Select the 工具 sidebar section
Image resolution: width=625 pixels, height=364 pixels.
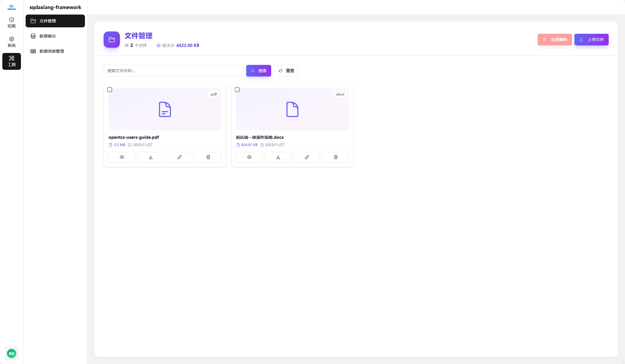pos(12,61)
